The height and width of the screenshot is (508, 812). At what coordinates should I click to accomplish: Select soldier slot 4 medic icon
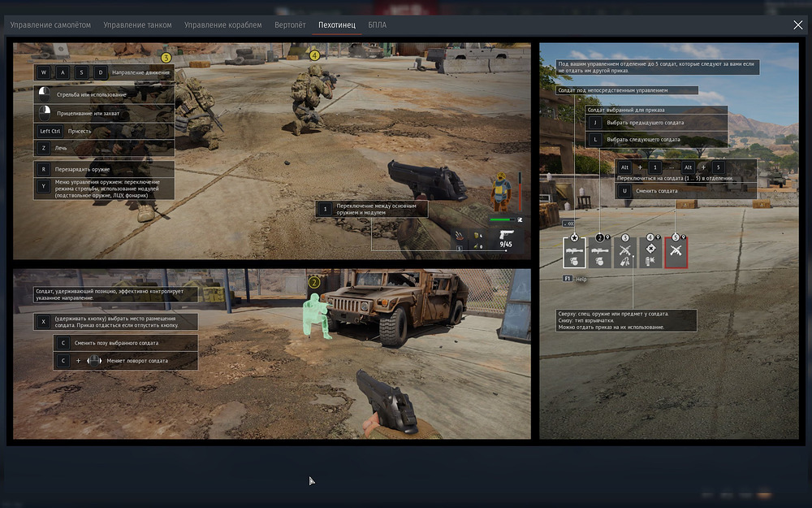[x=650, y=253]
